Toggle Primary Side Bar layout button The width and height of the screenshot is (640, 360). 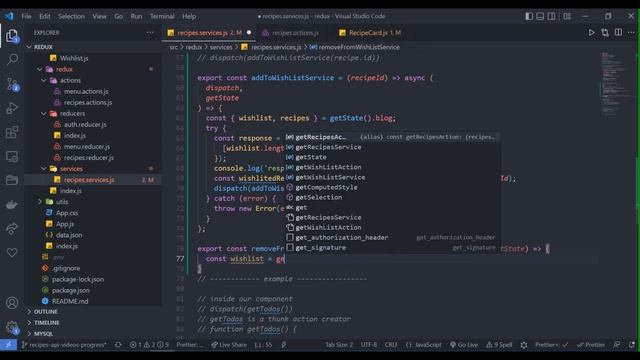[x=529, y=16]
